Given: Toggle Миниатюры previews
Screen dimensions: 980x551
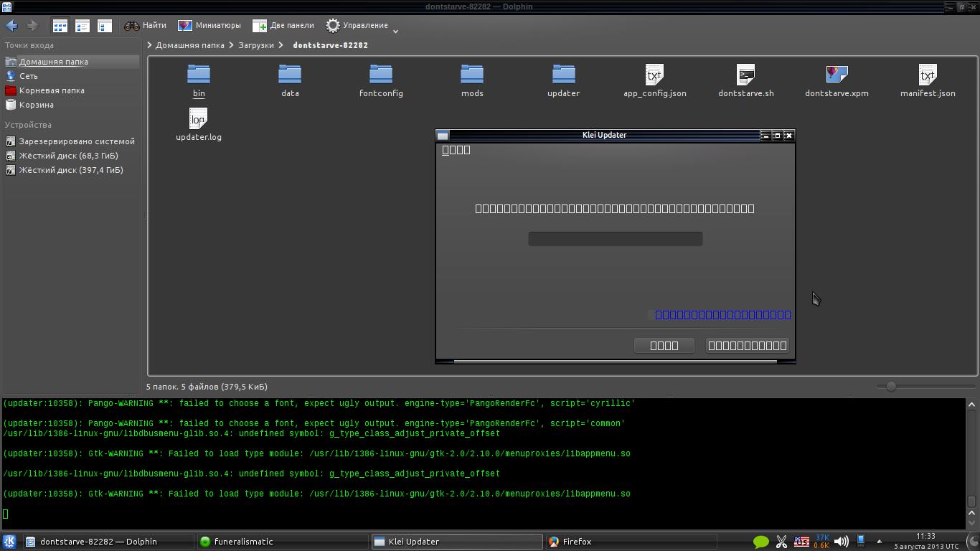Looking at the screenshot, I should [209, 26].
